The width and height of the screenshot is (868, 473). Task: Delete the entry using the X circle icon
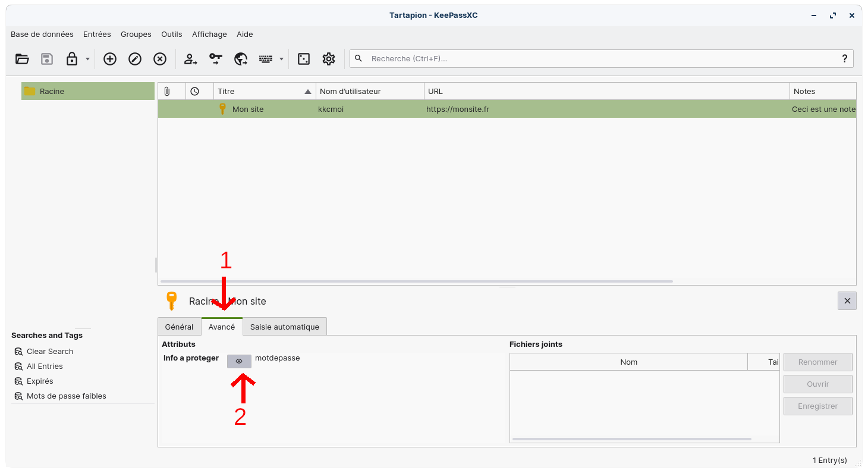[x=160, y=58]
